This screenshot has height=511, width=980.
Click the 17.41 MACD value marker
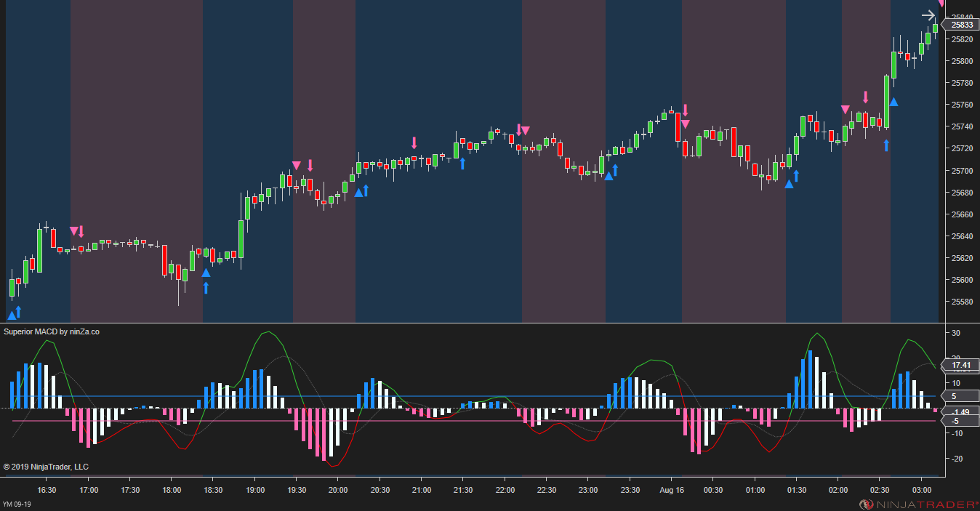click(960, 366)
